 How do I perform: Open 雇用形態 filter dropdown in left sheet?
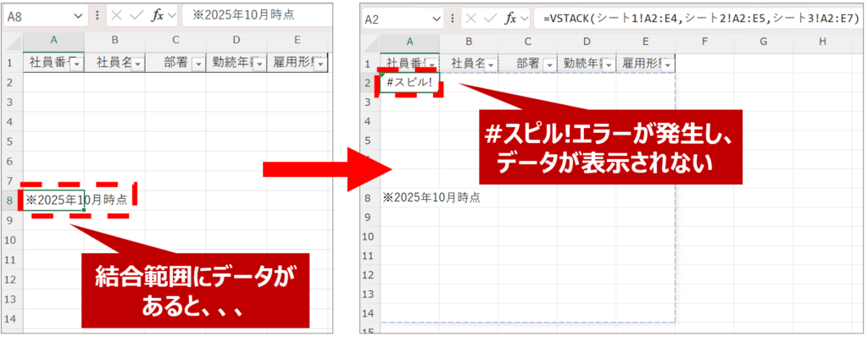click(x=320, y=64)
